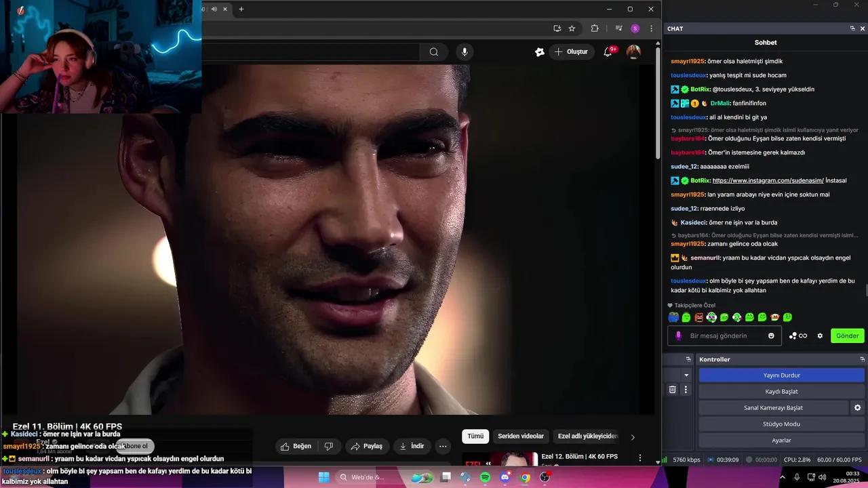Viewport: 868px width, 488px height.
Task: Pop out the dock left of Kontroller
Action: tap(688, 359)
